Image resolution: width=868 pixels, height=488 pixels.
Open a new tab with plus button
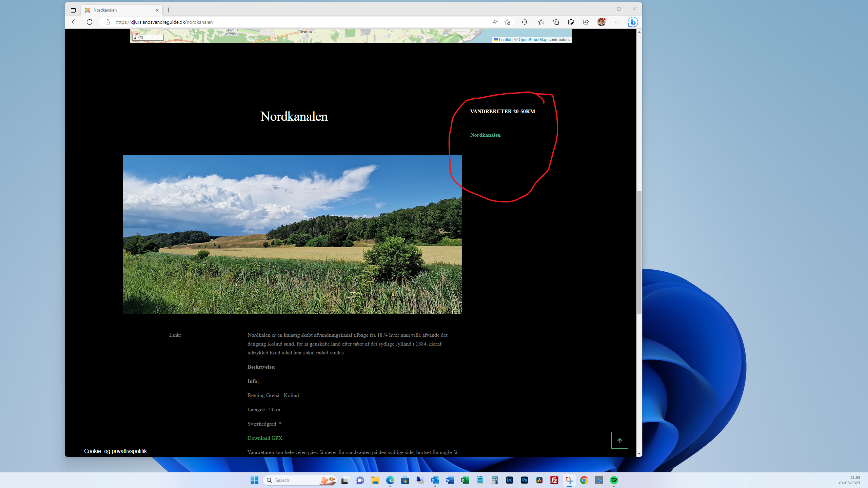169,10
